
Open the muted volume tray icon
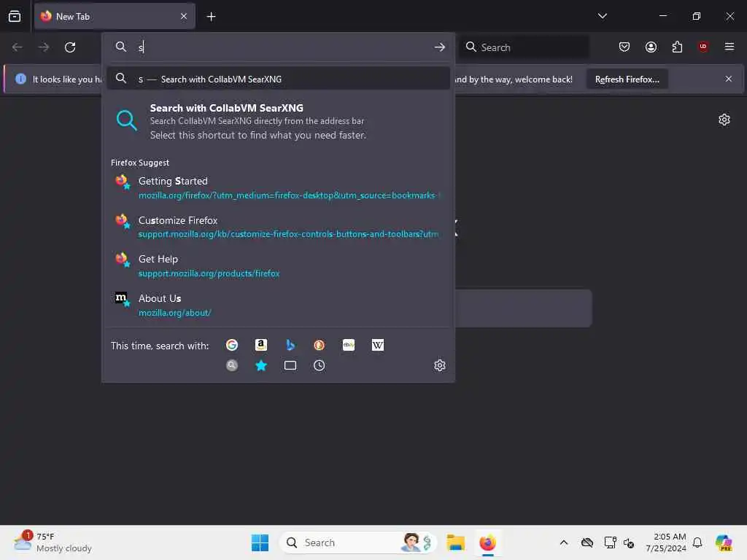point(629,542)
